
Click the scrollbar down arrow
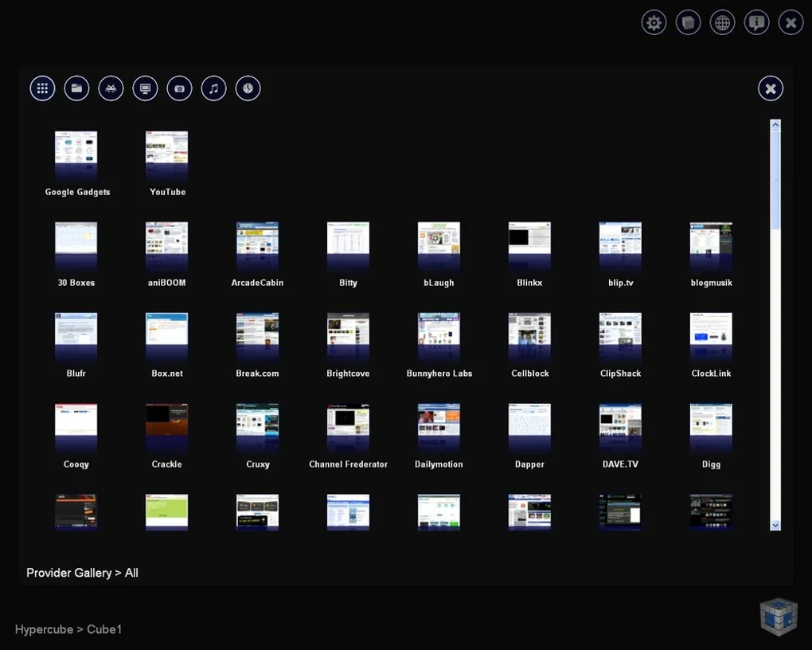[x=775, y=525]
